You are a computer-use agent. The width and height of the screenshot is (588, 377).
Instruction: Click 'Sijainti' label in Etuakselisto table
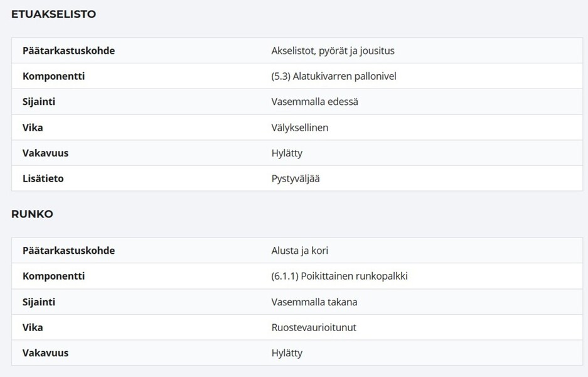click(x=39, y=102)
